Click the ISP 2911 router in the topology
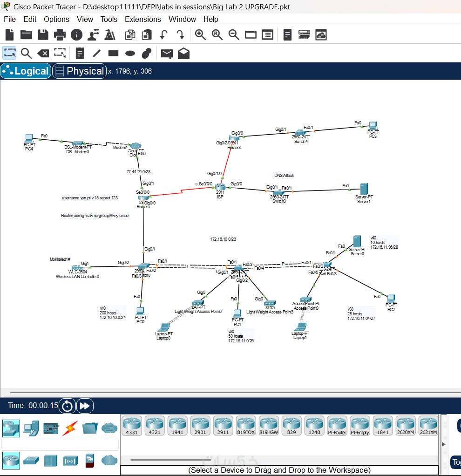The image size is (461, 476). [x=220, y=188]
